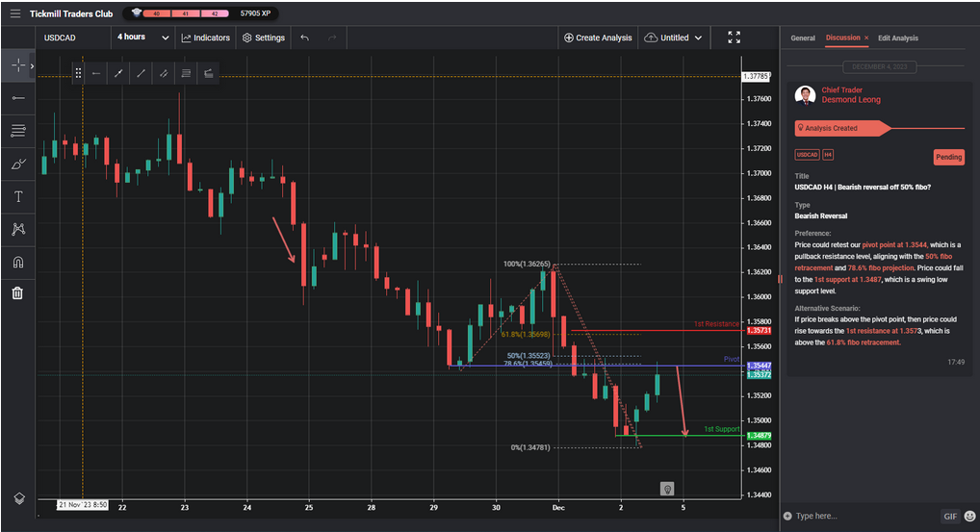Click the '1st support at 1.3487' highlighted text

[x=847, y=279]
